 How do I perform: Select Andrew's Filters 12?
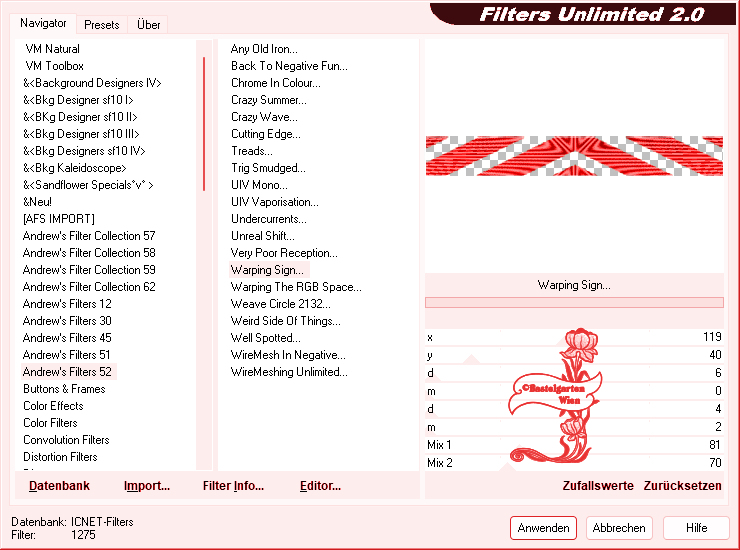pyautogui.click(x=67, y=304)
